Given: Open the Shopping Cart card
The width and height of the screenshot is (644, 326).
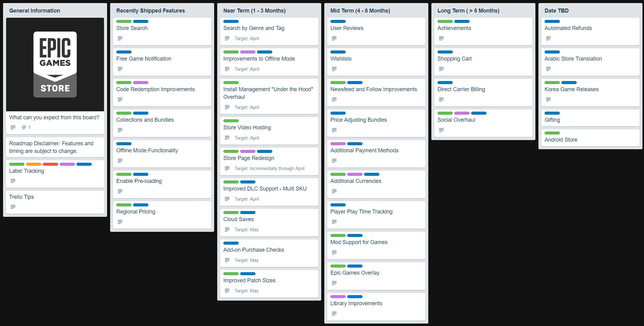Looking at the screenshot, I should point(455,59).
